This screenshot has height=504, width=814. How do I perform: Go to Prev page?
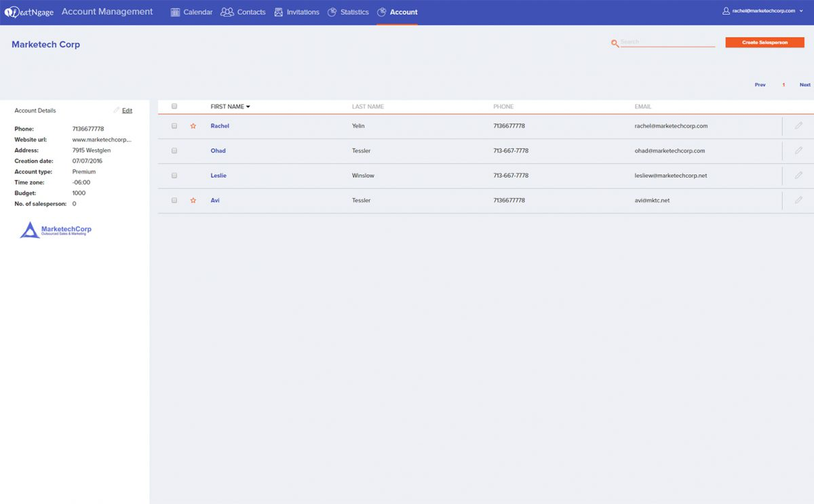click(x=760, y=85)
